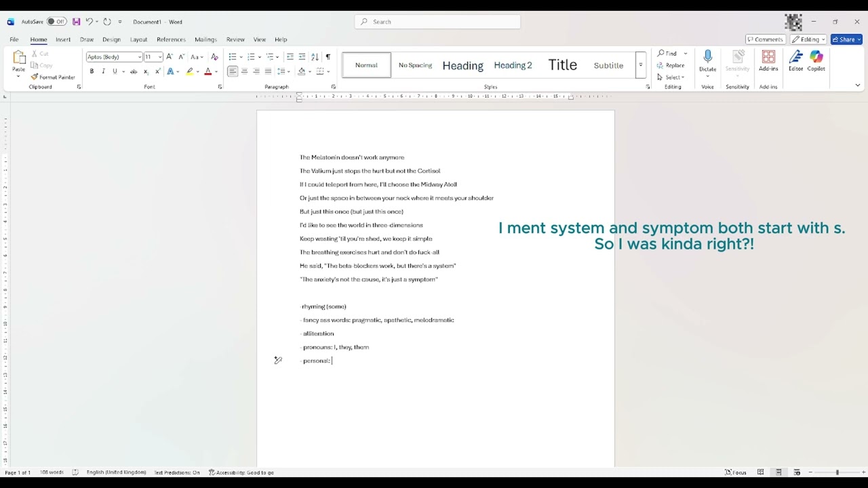868x488 pixels.
Task: Align text right
Action: [256, 71]
